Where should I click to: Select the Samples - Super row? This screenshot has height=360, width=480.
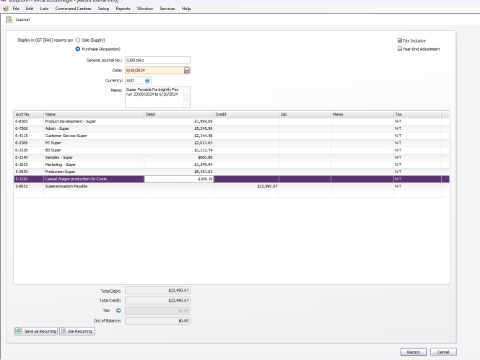coord(231,157)
